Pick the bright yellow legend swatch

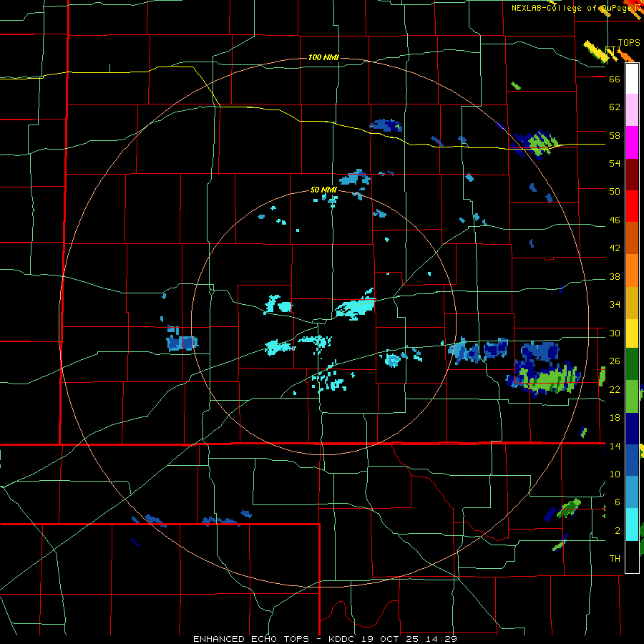click(632, 333)
